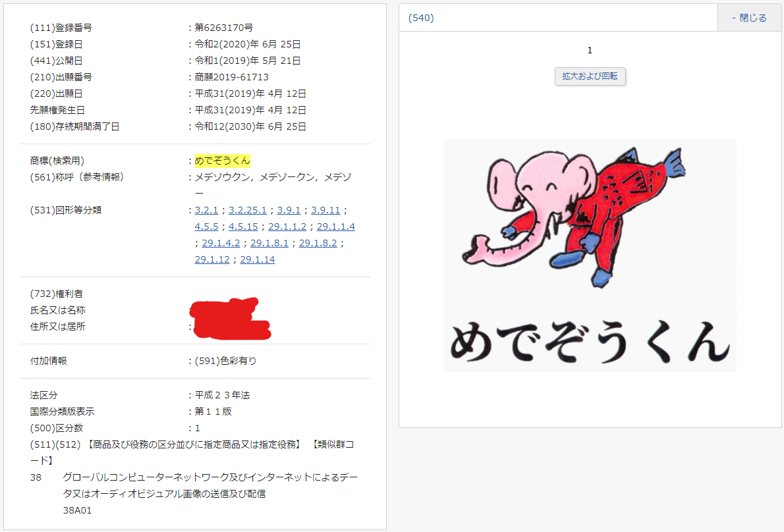
Task: Open classification code 29.1.4.2
Action: pos(221,243)
